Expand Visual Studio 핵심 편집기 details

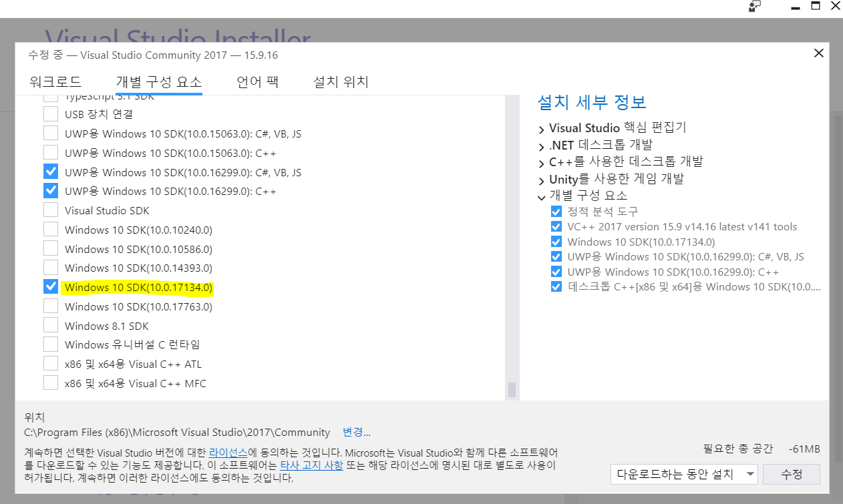click(542, 128)
